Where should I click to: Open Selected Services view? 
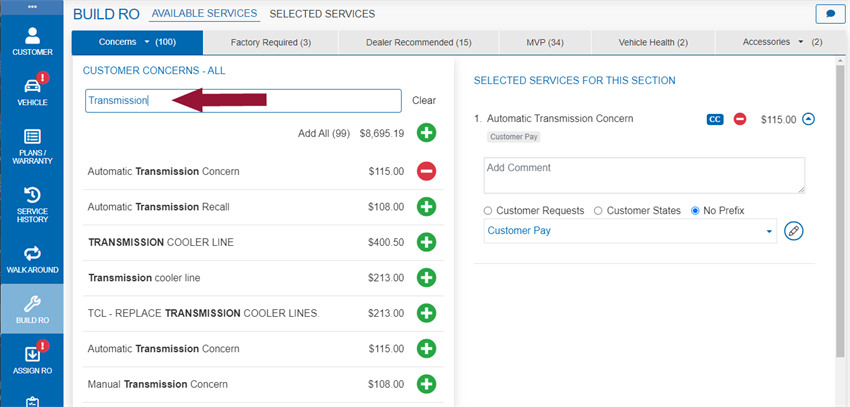(322, 14)
